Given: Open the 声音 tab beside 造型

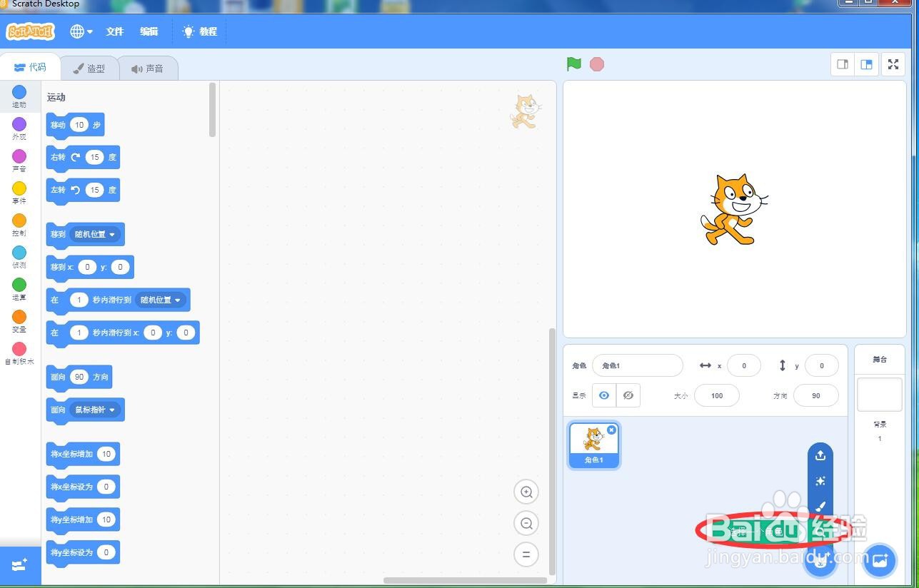Looking at the screenshot, I should coord(147,69).
